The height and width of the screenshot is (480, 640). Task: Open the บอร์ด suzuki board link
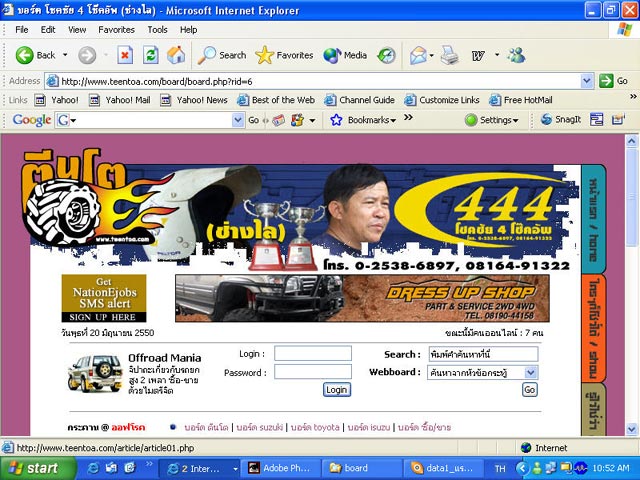(x=260, y=427)
